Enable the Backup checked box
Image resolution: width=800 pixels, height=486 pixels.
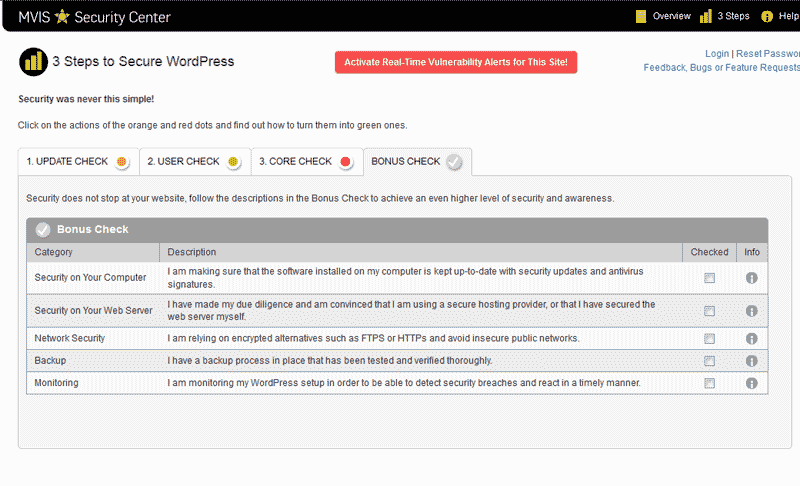click(x=710, y=361)
